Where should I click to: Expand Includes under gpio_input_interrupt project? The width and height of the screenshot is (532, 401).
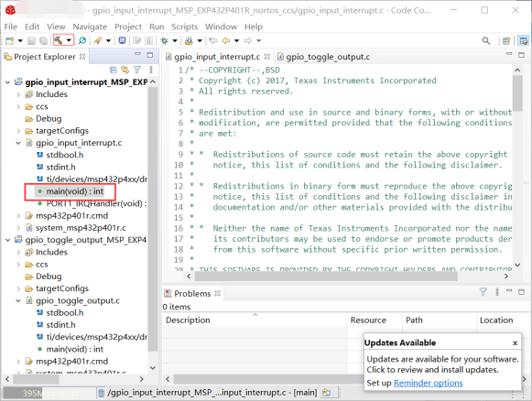tap(18, 94)
